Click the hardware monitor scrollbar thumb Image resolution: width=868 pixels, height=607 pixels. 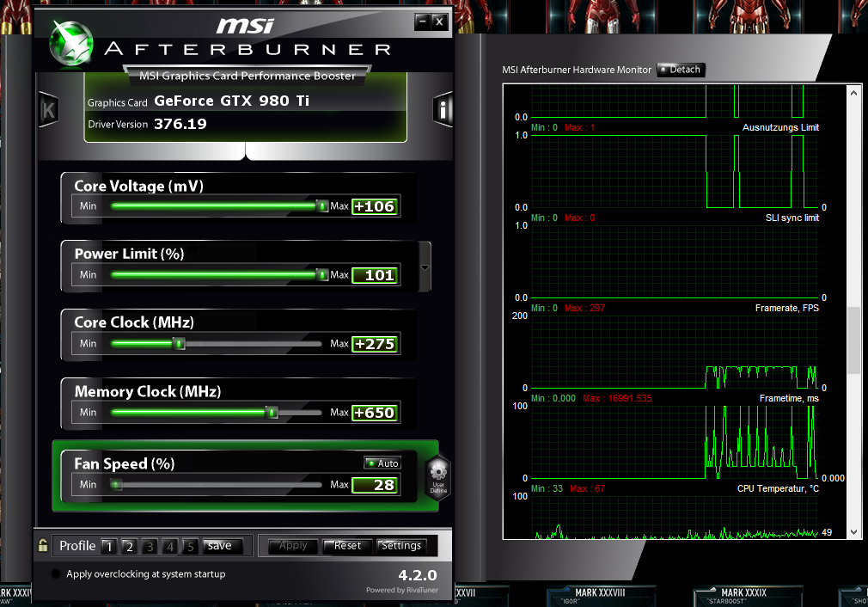853,340
